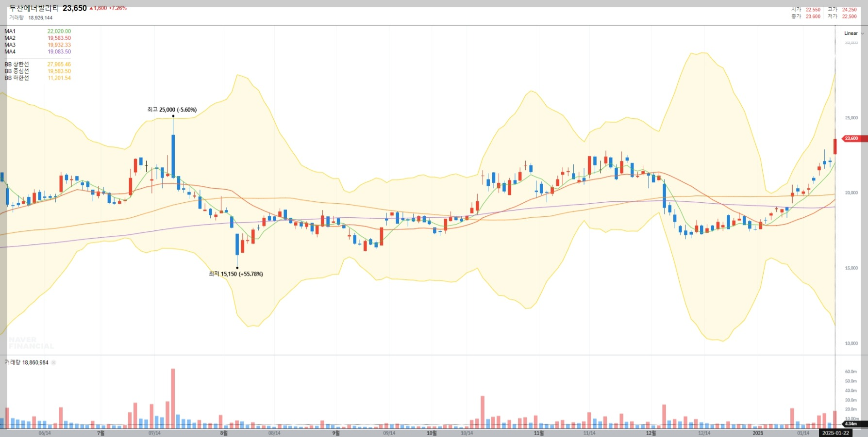The width and height of the screenshot is (868, 437).
Task: Click the Linear dropdown chevron arrow
Action: (863, 33)
